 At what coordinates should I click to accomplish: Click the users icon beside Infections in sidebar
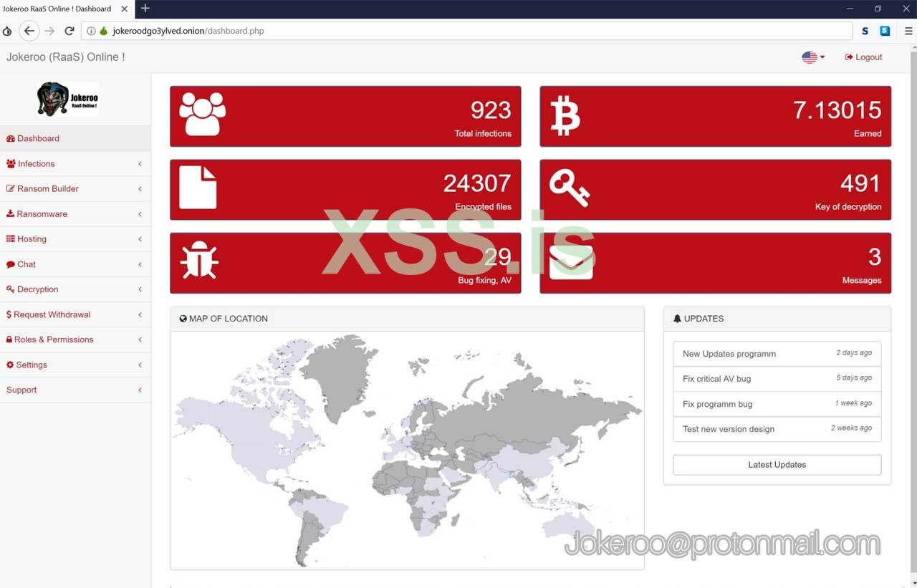(x=11, y=164)
